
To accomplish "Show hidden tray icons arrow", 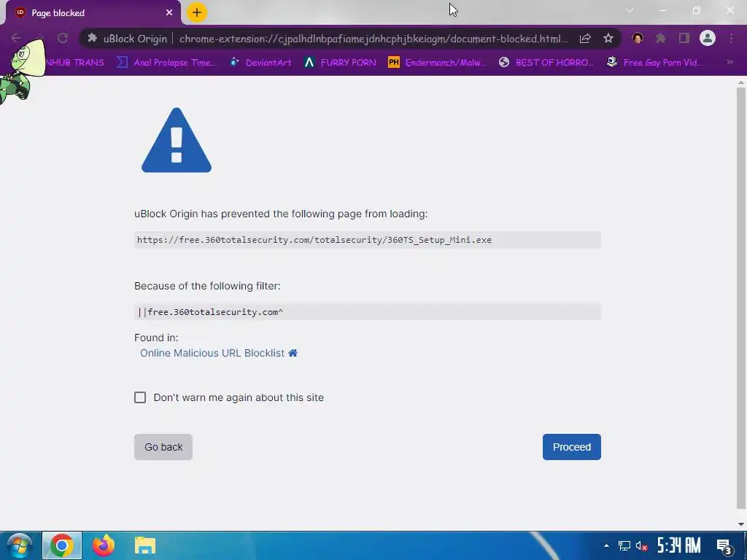I will pos(606,545).
